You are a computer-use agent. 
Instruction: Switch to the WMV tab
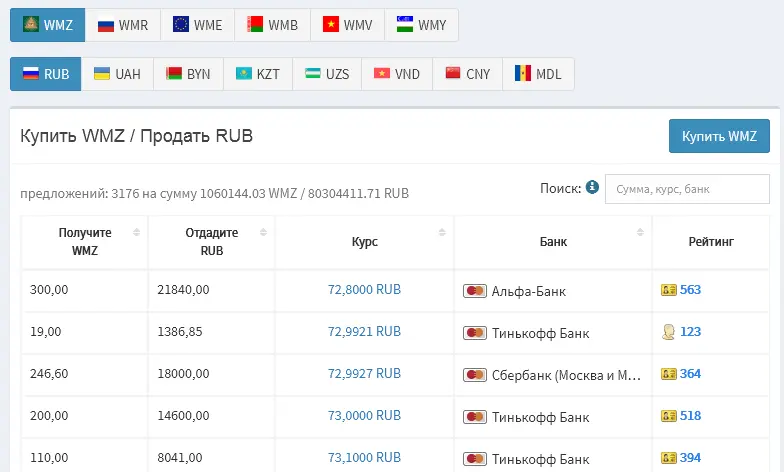pos(348,25)
